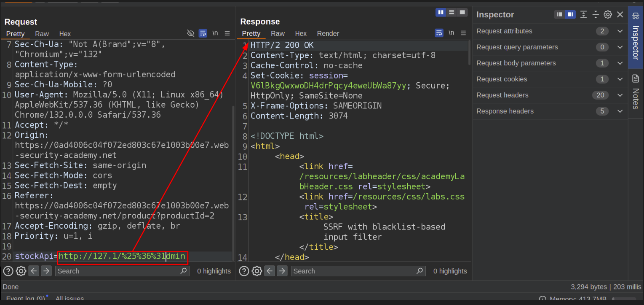Image resolution: width=644 pixels, height=305 pixels.
Task: Toggle show newline characters in Response panel
Action: (452, 33)
